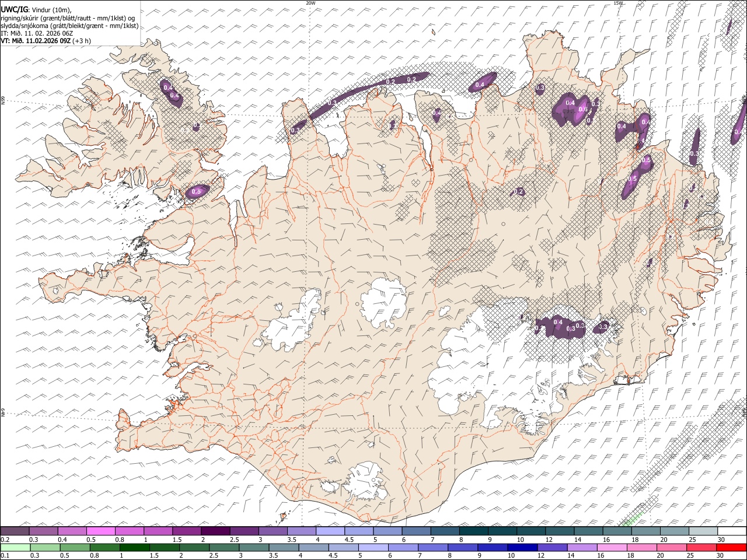
Task: Select the pale green 0.1 swatch in bottom legend
Action: pyautogui.click(x=15, y=547)
